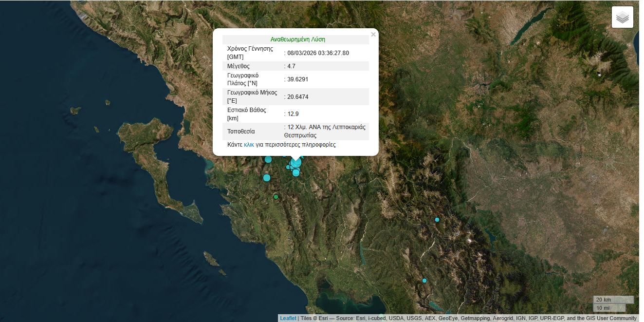Close the earthquake info popup
The height and width of the screenshot is (322, 644).
[373, 35]
